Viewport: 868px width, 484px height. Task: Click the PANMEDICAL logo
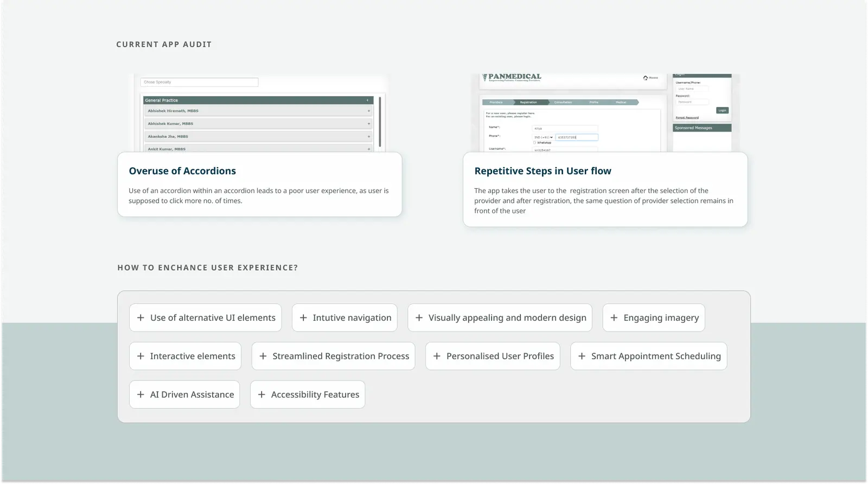512,77
